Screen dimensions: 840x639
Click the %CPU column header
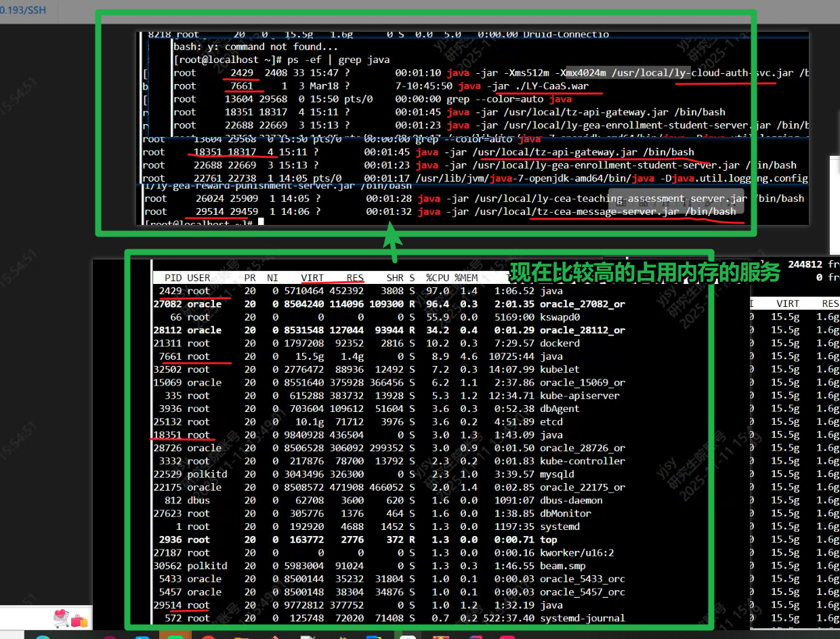(438, 278)
